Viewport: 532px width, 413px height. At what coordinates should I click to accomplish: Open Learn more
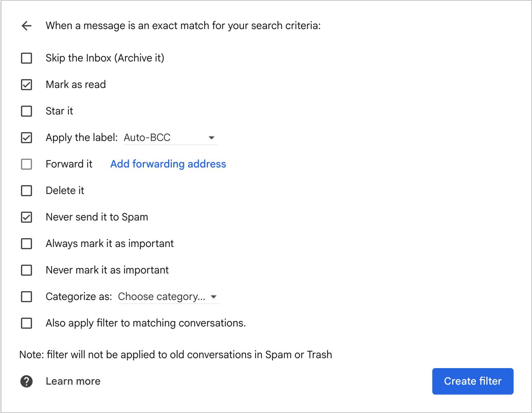point(72,381)
